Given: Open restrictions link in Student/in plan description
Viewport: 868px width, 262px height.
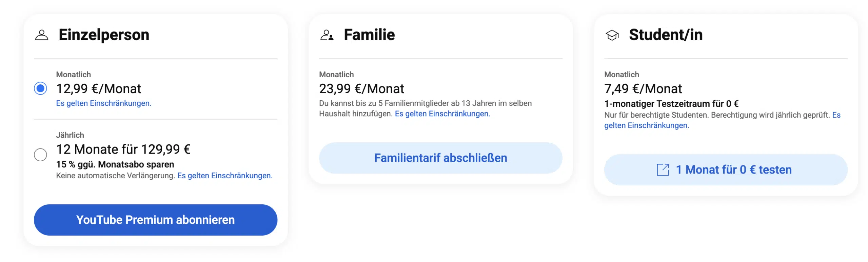Looking at the screenshot, I should point(722,120).
